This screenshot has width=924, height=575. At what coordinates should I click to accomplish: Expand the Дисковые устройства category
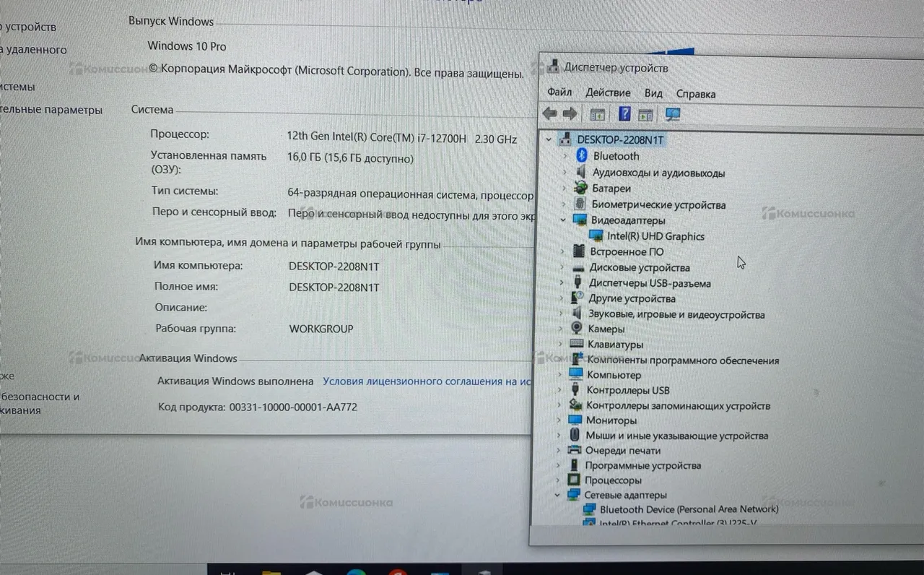(562, 267)
